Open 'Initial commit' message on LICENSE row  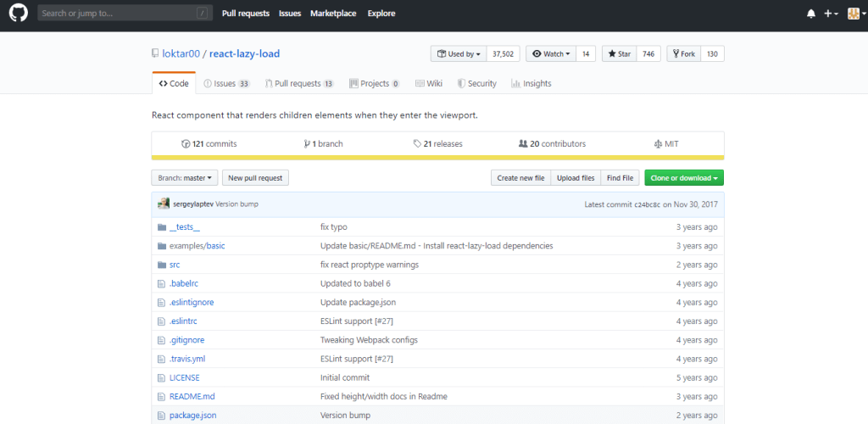[345, 377]
